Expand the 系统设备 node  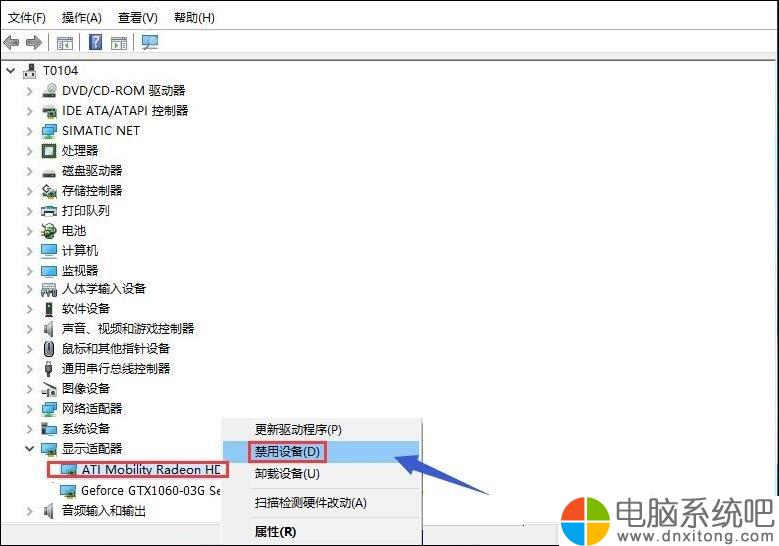click(x=29, y=429)
